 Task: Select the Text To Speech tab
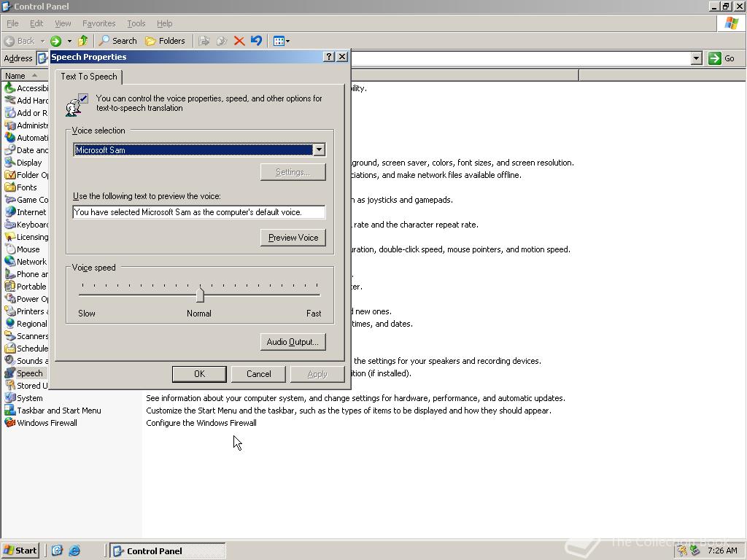pos(88,77)
